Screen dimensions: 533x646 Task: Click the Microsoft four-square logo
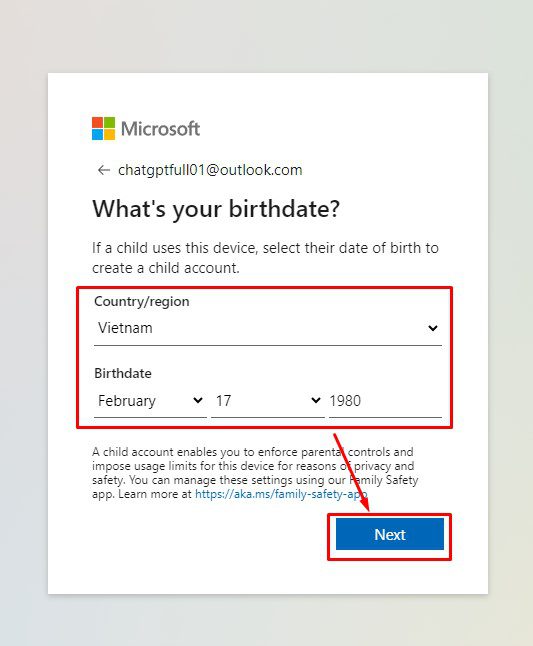[x=103, y=129]
